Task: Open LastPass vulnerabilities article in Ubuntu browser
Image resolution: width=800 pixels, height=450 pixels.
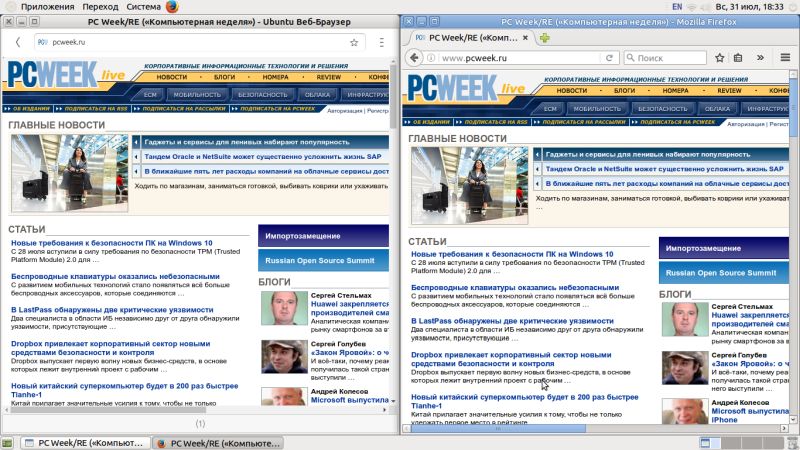Action: coord(112,310)
